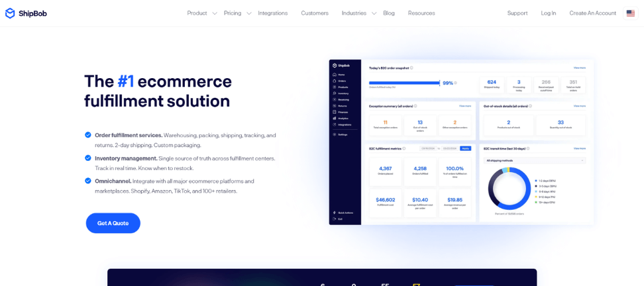
Task: Click View more in Exception summary section
Action: coord(465,106)
